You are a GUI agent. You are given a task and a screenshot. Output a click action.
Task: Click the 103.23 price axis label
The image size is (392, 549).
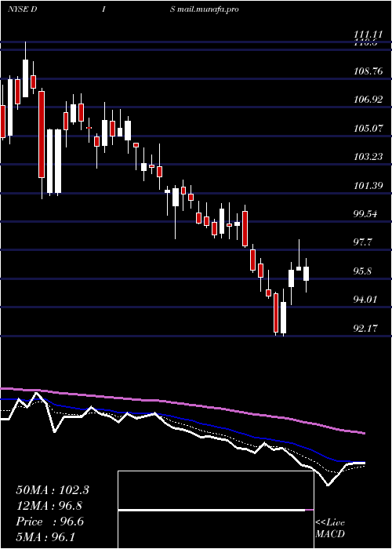point(368,157)
